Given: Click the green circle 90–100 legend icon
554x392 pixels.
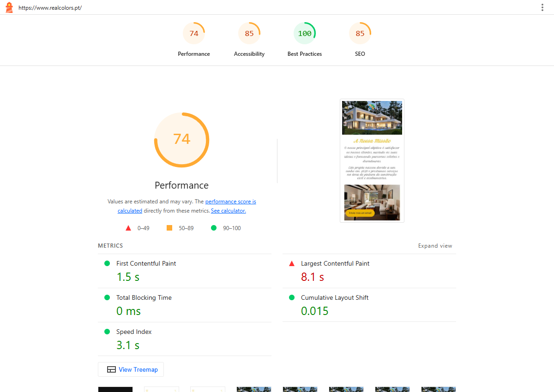Looking at the screenshot, I should click(214, 228).
